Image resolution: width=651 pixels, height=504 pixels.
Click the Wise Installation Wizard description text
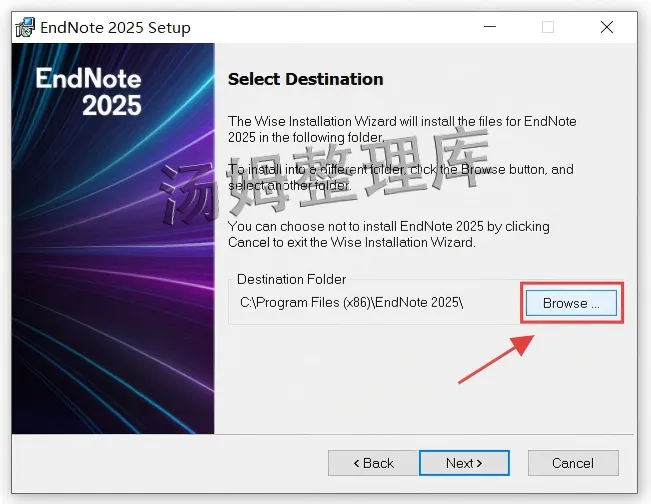(402, 129)
